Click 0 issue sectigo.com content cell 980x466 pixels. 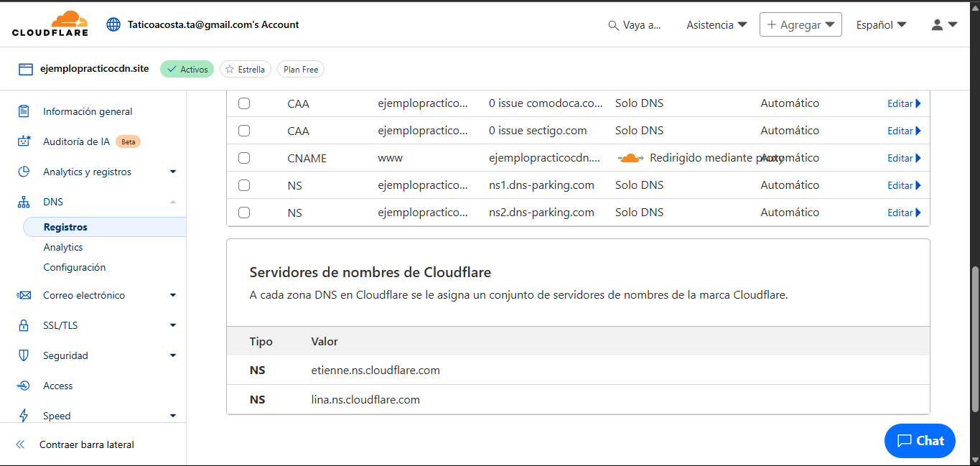[538, 131]
